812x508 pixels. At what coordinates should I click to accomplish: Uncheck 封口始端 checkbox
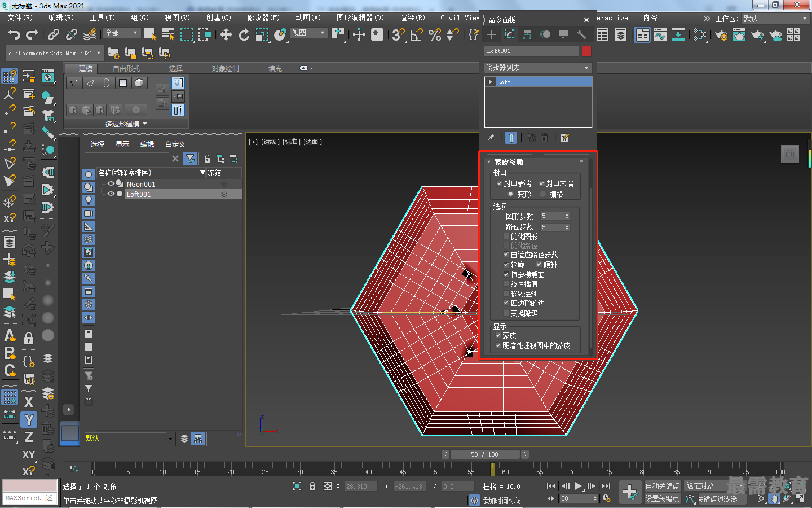500,183
